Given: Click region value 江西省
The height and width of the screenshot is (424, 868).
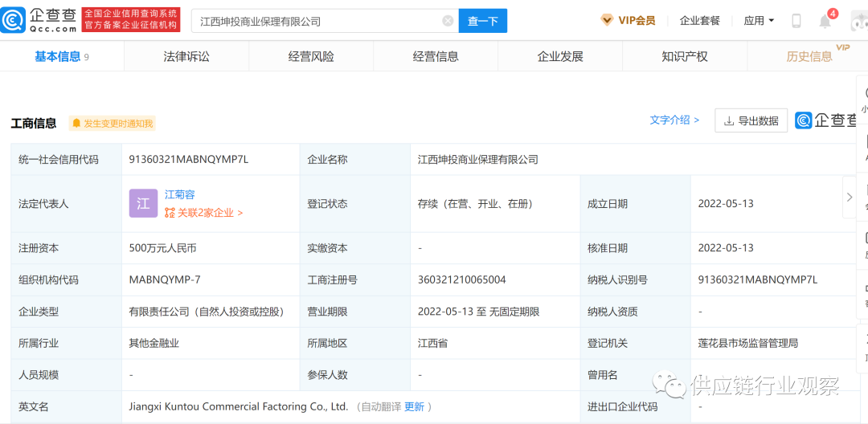Looking at the screenshot, I should pyautogui.click(x=433, y=343).
